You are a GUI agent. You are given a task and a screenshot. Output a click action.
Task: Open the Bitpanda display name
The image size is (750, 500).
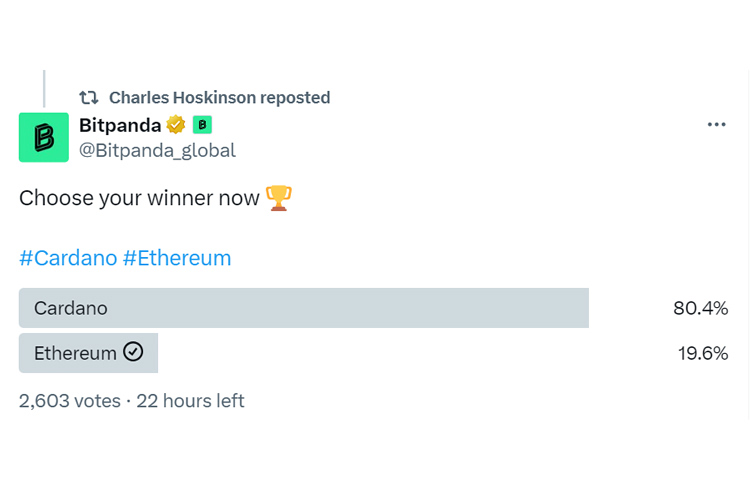119,125
